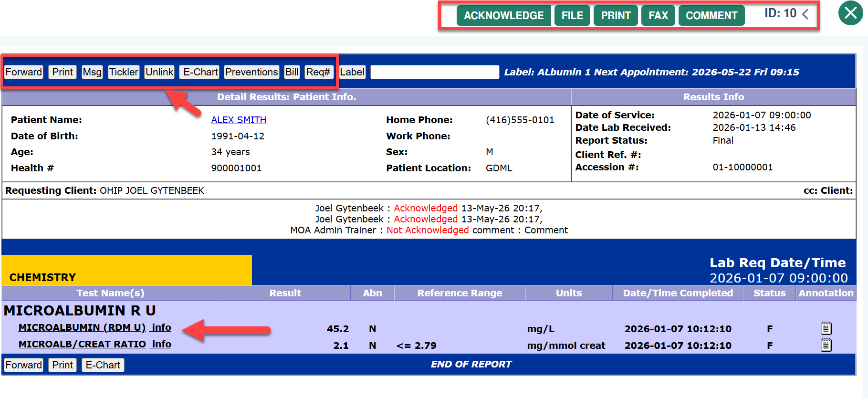Click the Age value 34 years
The height and width of the screenshot is (398, 868).
(230, 152)
